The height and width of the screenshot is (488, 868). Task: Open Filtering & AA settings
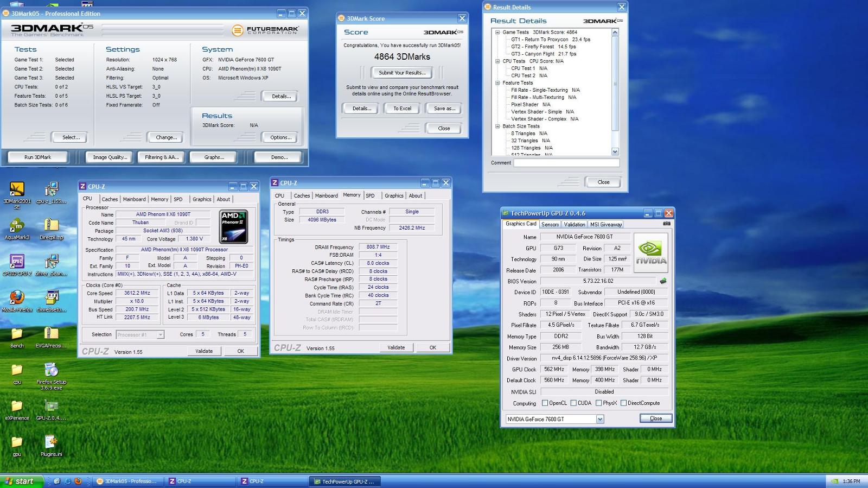click(162, 157)
